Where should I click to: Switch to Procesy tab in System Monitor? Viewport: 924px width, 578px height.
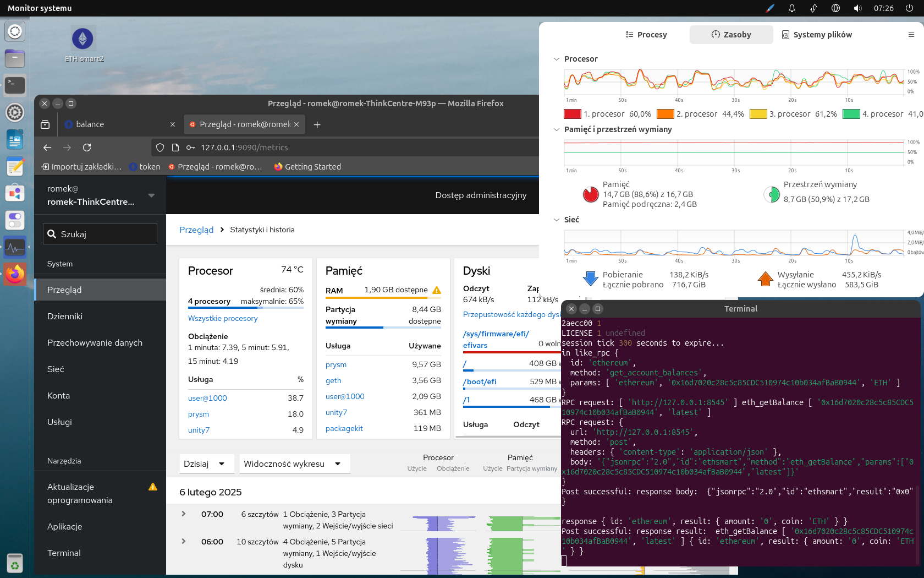[646, 35]
